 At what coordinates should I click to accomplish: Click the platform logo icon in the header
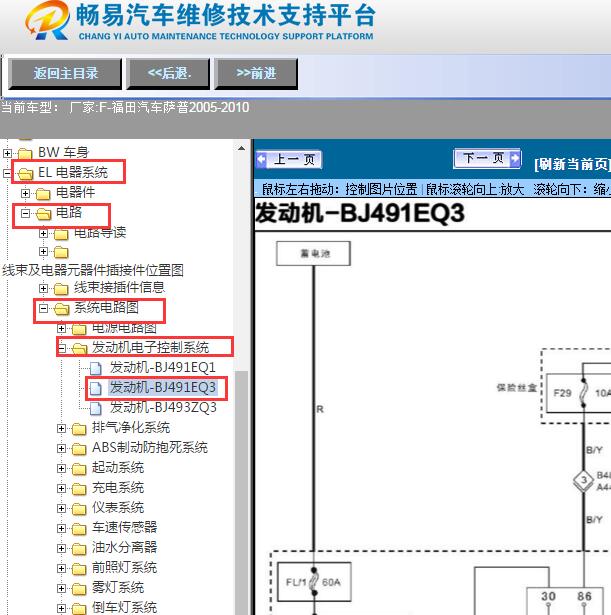(48, 20)
